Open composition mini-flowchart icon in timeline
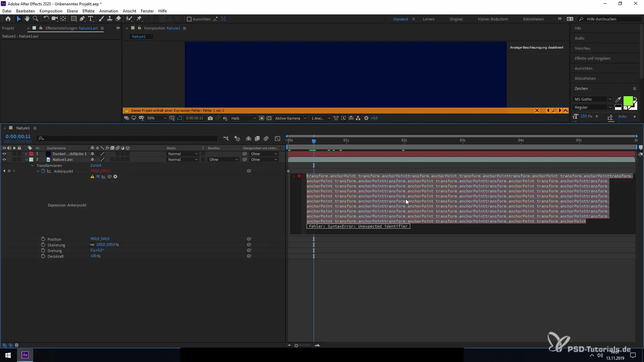644x362 pixels. [x=226, y=138]
